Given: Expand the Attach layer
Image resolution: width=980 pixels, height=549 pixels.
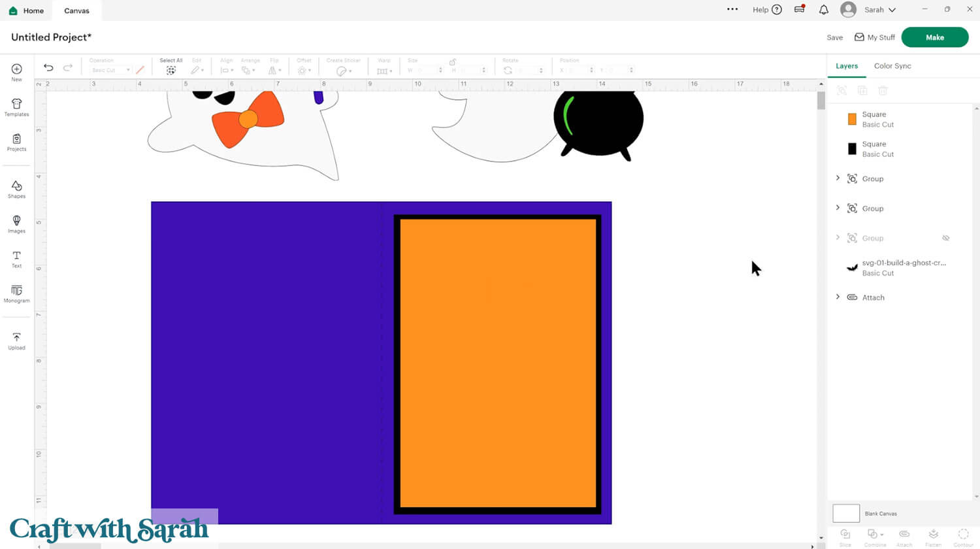Looking at the screenshot, I should [x=838, y=297].
